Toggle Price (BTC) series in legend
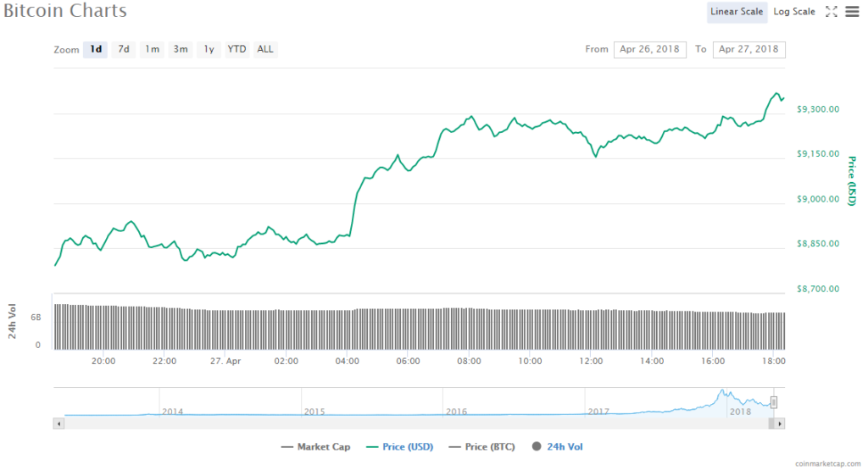The image size is (868, 470). (482, 446)
